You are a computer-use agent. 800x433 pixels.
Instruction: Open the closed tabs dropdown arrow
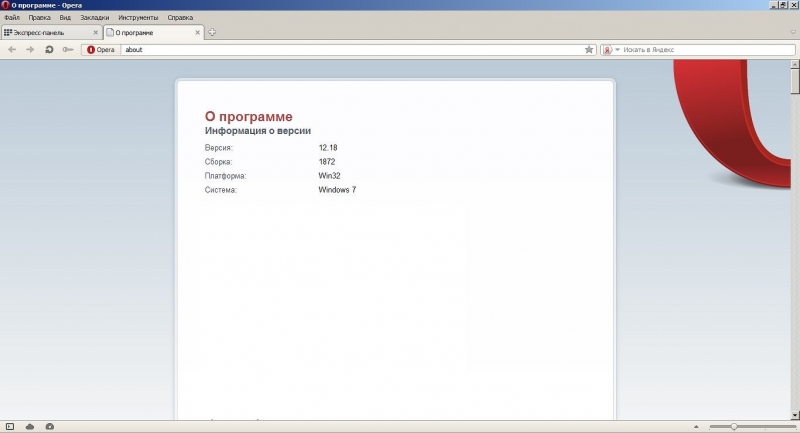(794, 33)
